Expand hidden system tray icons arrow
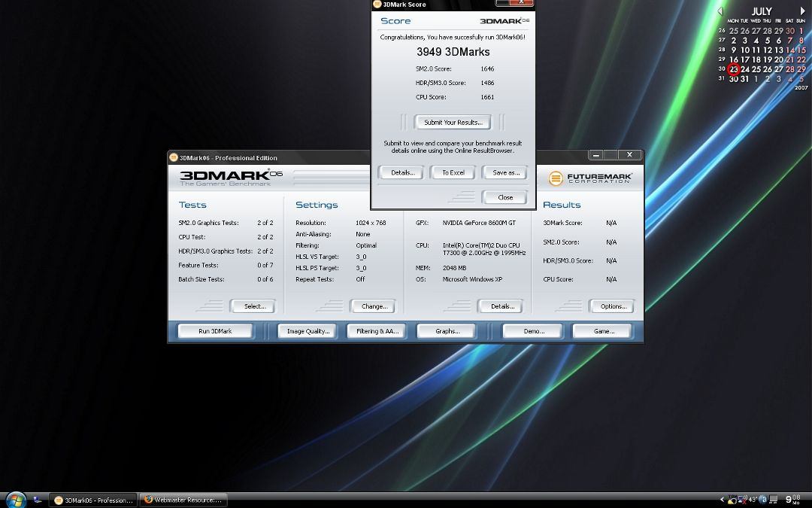The image size is (812, 508). point(723,499)
